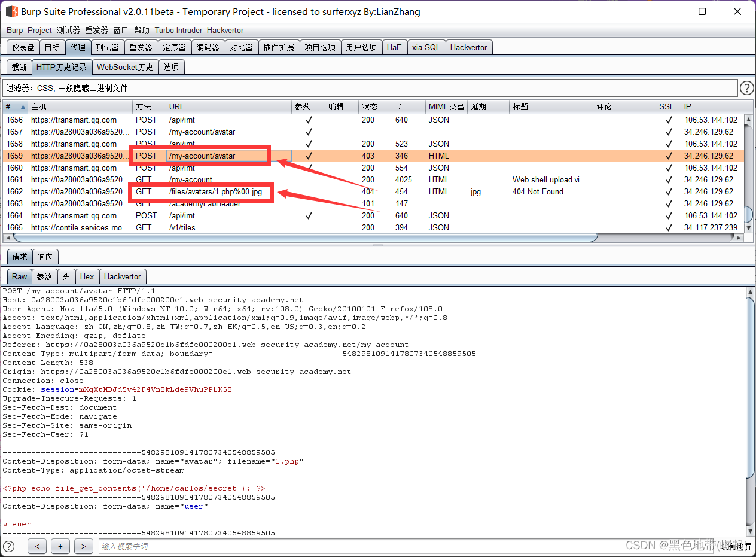This screenshot has height=557, width=756.
Task: Select row 1664 transmart.qq.com
Action: [373, 215]
